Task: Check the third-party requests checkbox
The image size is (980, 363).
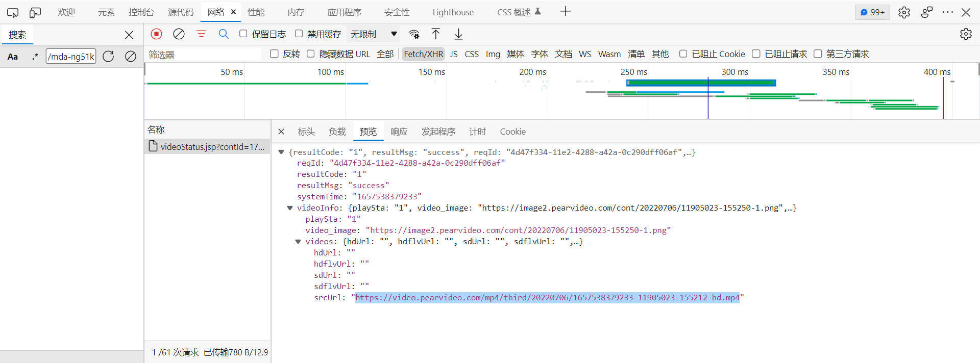Action: point(818,54)
